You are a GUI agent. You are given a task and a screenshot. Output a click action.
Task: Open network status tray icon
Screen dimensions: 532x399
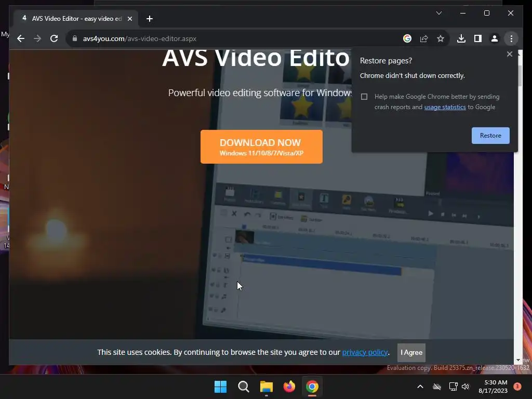pos(453,387)
